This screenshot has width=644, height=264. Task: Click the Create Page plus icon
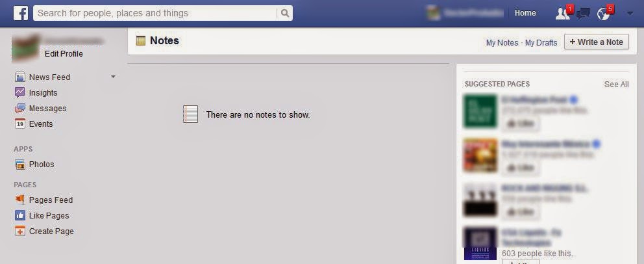click(x=19, y=231)
